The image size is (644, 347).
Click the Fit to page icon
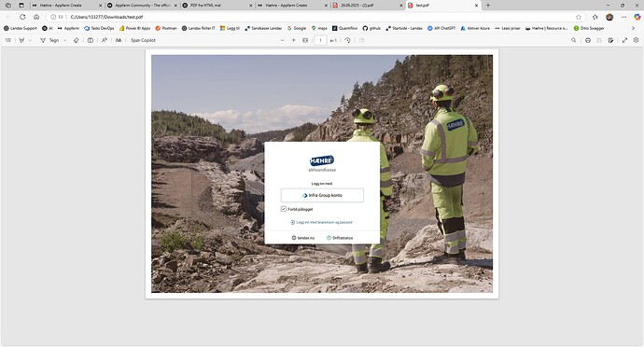pos(305,40)
